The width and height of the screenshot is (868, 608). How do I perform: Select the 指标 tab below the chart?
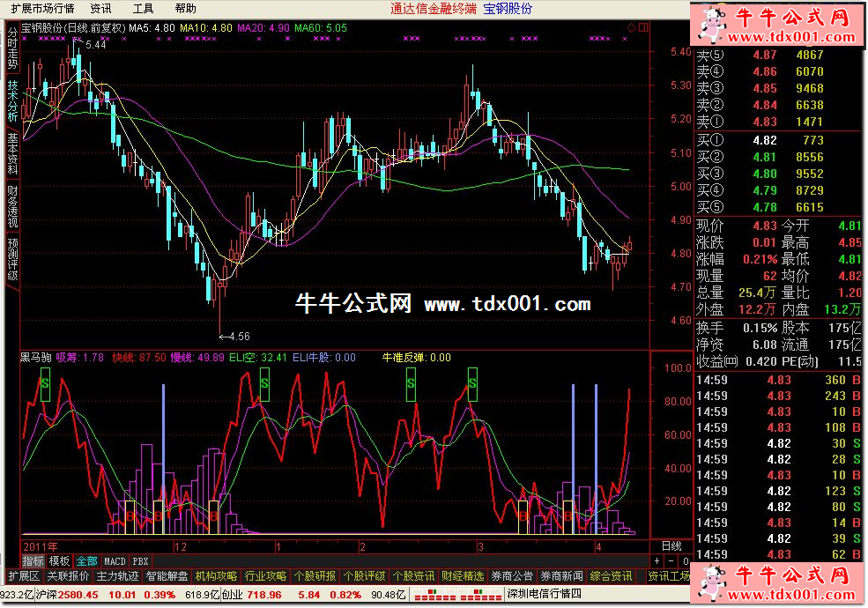pos(33,561)
